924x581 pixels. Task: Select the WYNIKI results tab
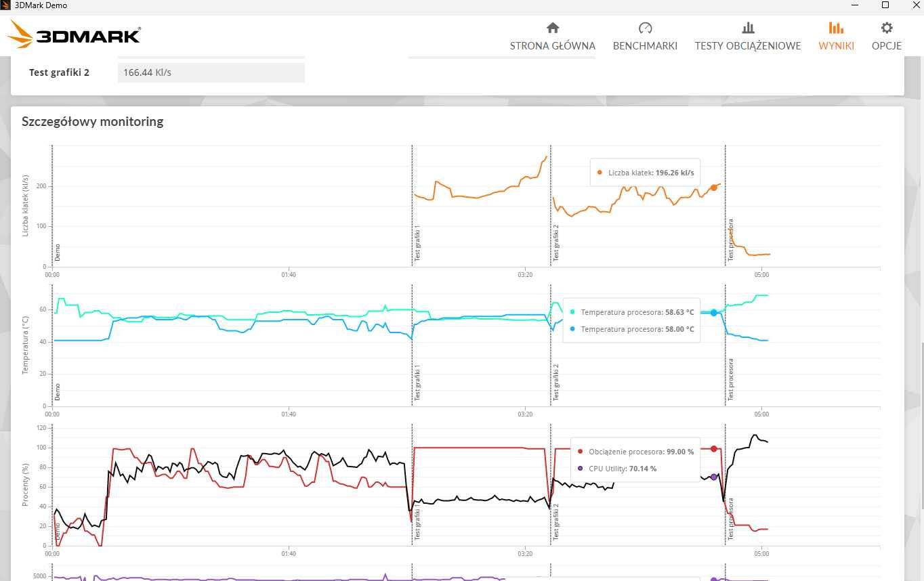(836, 37)
